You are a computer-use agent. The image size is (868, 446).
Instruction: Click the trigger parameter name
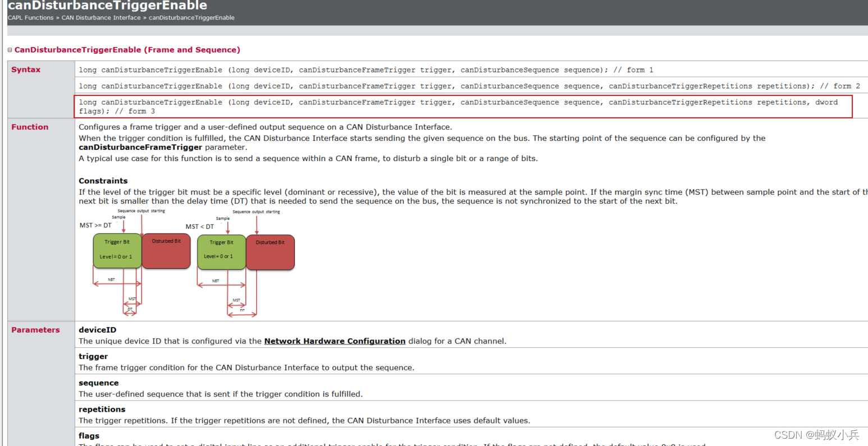pos(93,356)
